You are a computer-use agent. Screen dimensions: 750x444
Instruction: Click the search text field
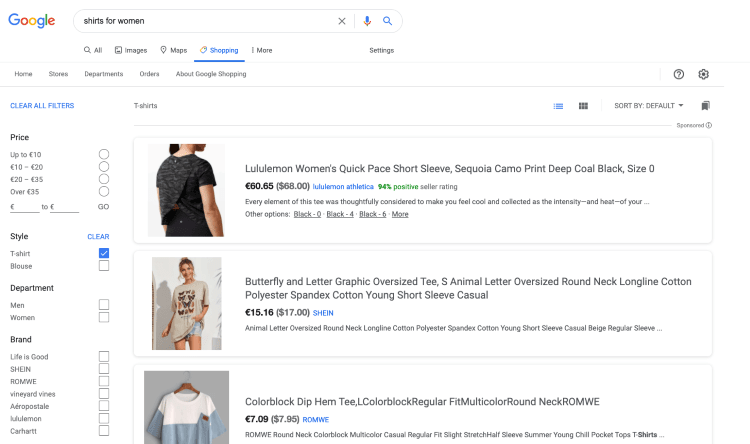pos(206,21)
